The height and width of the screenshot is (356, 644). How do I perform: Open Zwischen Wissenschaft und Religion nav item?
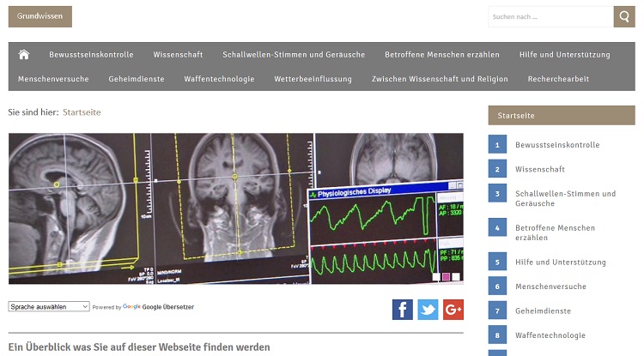[x=440, y=79]
